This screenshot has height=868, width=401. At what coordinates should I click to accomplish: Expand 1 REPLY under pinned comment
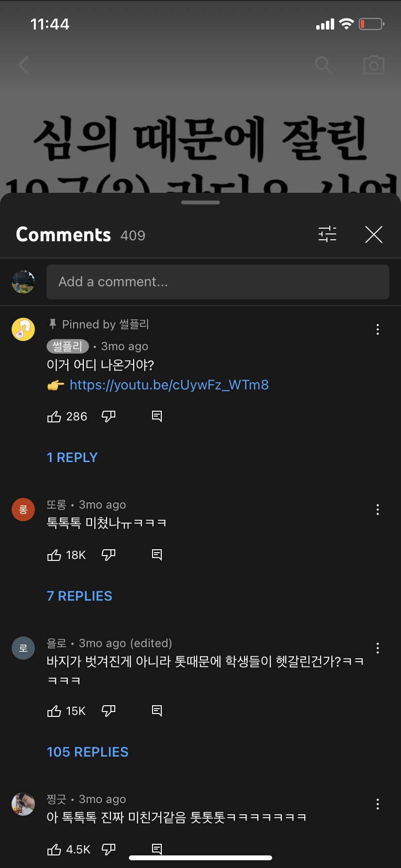tap(72, 457)
